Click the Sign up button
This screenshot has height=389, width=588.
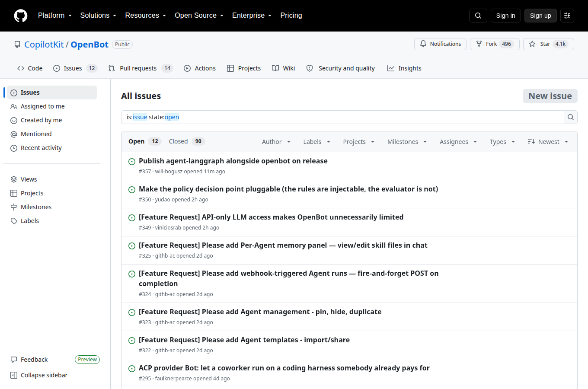pos(540,16)
